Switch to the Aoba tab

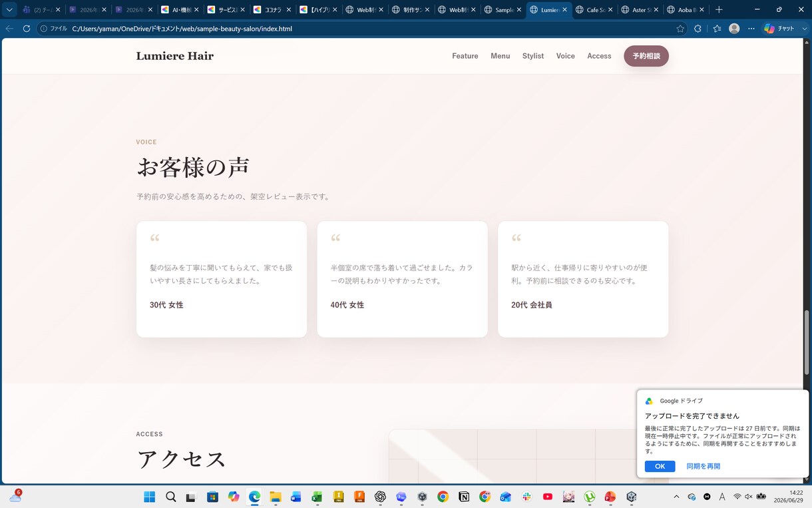(x=680, y=10)
